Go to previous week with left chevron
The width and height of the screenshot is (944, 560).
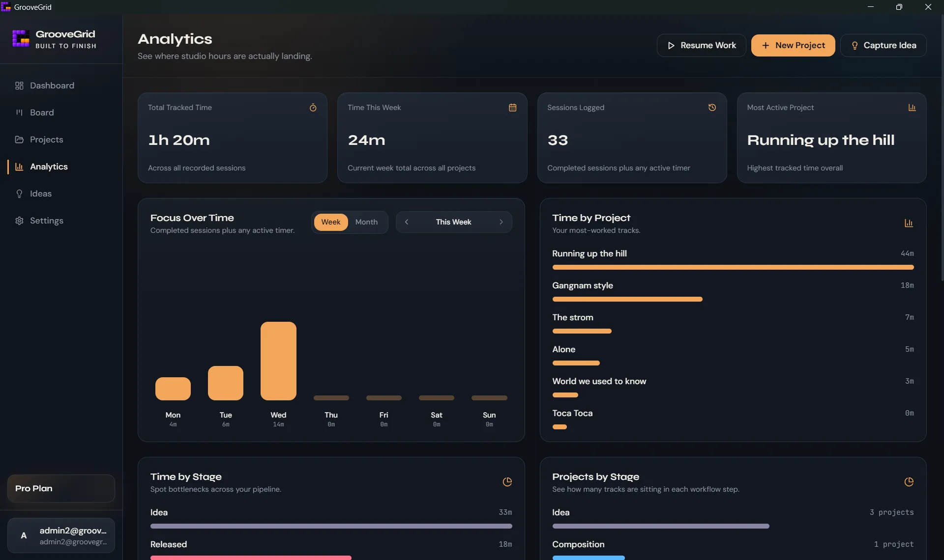tap(407, 222)
